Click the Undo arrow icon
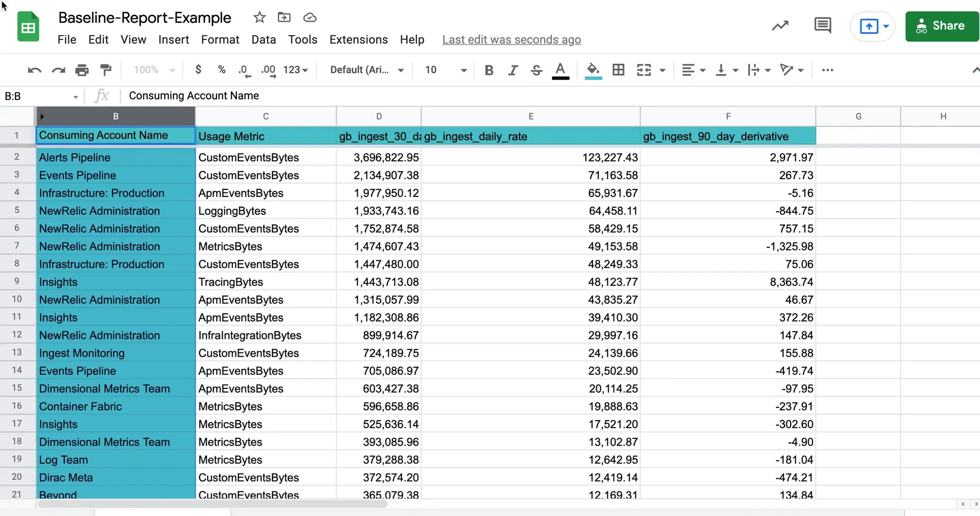Image resolution: width=980 pixels, height=516 pixels. coord(34,70)
